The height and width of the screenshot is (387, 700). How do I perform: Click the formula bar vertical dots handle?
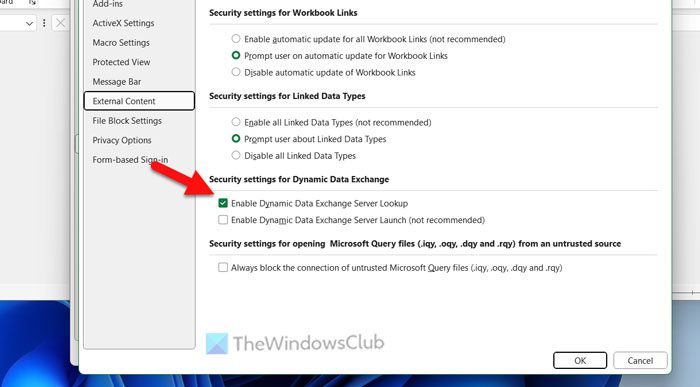44,23
